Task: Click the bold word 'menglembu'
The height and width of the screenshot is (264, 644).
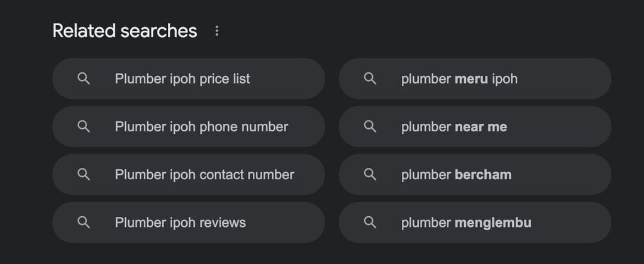Action: [492, 222]
